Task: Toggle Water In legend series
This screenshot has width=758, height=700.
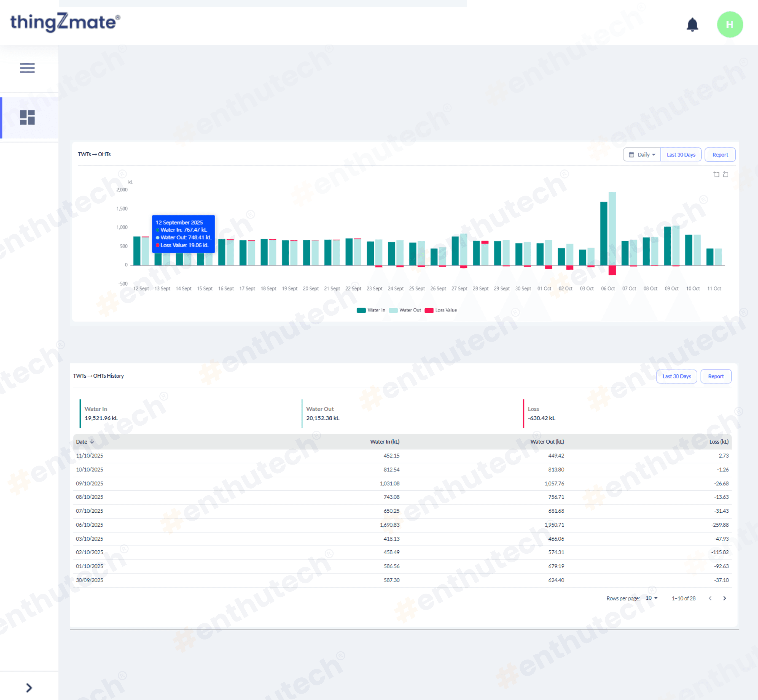Action: pyautogui.click(x=371, y=310)
